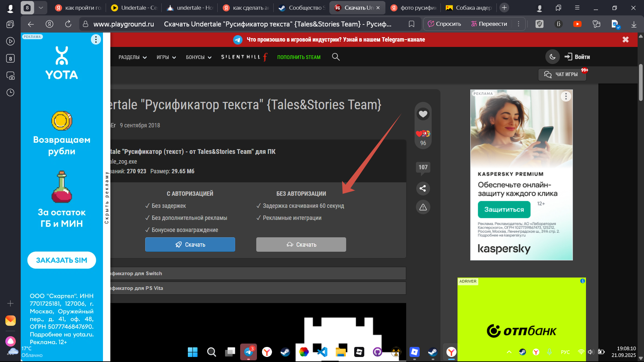
Task: Open the Yota ad options menu
Action: coord(96,40)
